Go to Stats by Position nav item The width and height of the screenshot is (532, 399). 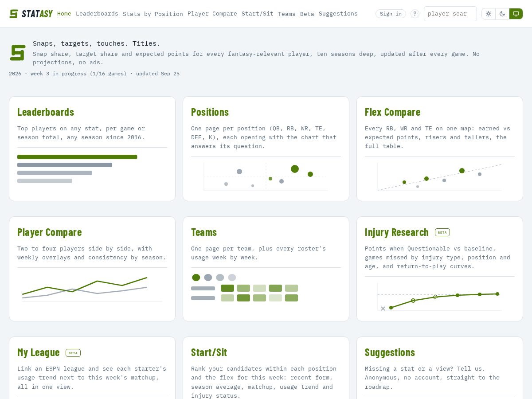(153, 14)
